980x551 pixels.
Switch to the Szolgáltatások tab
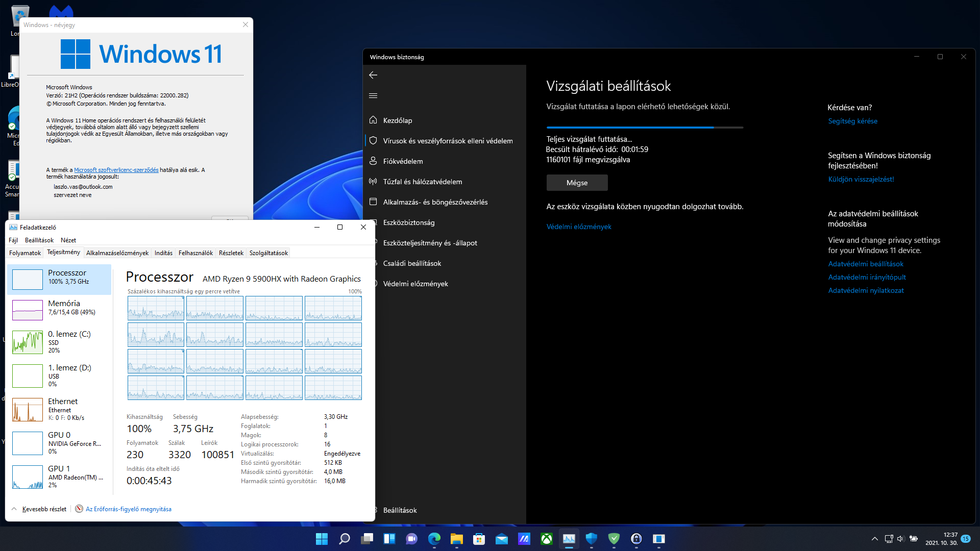[x=268, y=253]
